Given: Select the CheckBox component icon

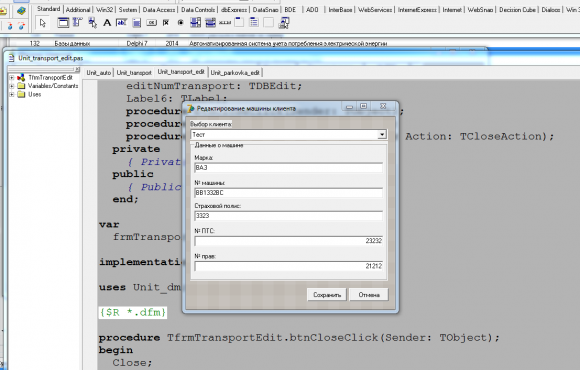Looking at the screenshot, I should [166, 23].
